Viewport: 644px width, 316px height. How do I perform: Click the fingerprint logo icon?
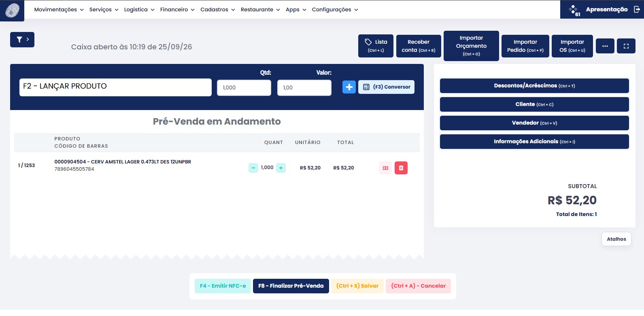(12, 11)
